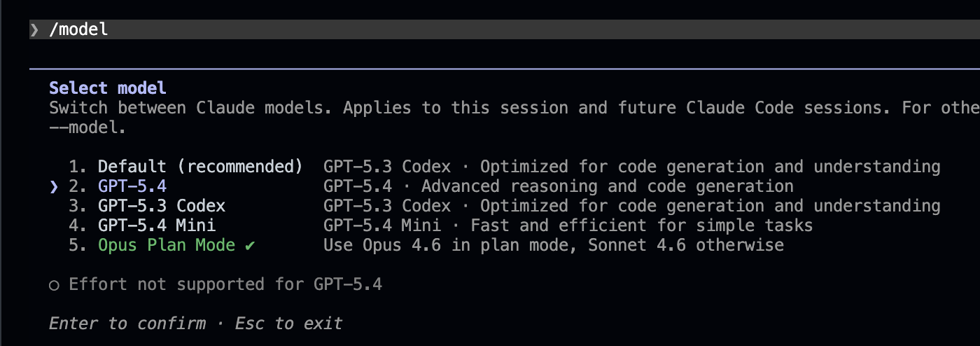This screenshot has width=980, height=346.
Task: Choose GPT-5.3 Codex label in row 3
Action: 162,206
